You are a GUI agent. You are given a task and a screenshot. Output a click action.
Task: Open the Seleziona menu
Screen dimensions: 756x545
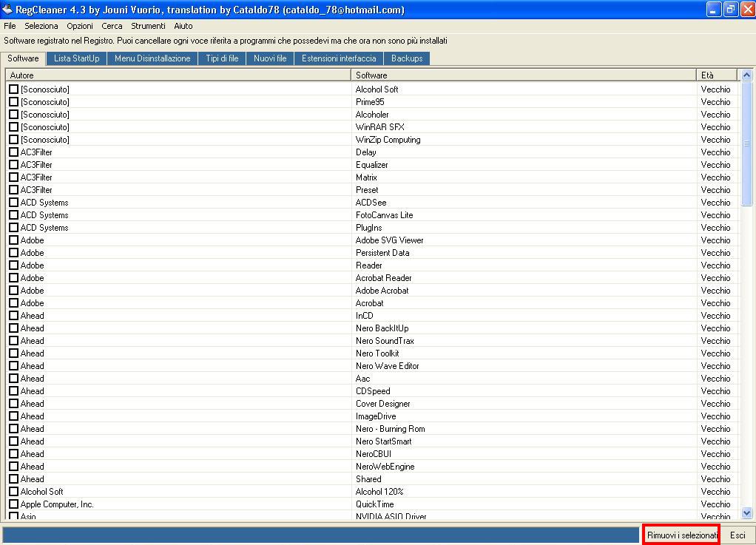41,26
